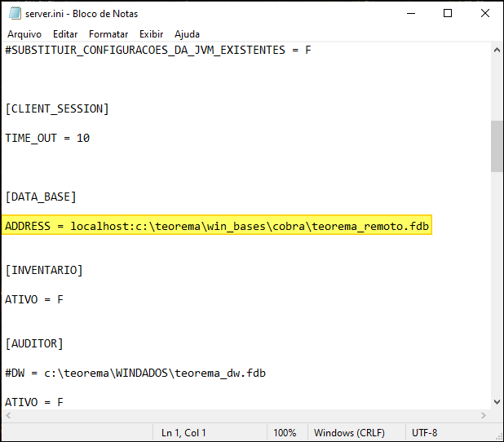Click the UTF-8 encoding status entry
The height and width of the screenshot is (442, 504).
click(424, 433)
